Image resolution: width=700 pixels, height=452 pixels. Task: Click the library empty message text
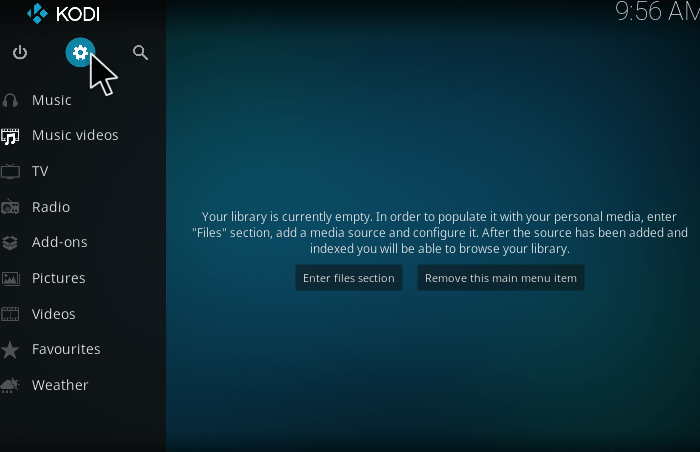click(x=440, y=233)
